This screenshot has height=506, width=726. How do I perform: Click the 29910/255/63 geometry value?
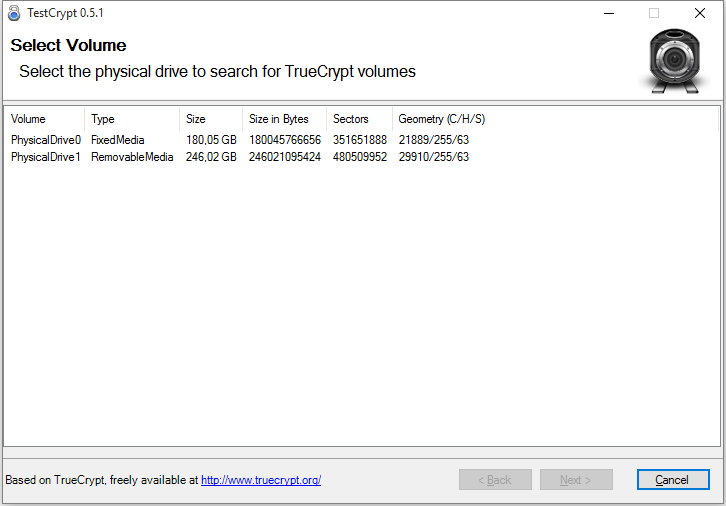(434, 157)
